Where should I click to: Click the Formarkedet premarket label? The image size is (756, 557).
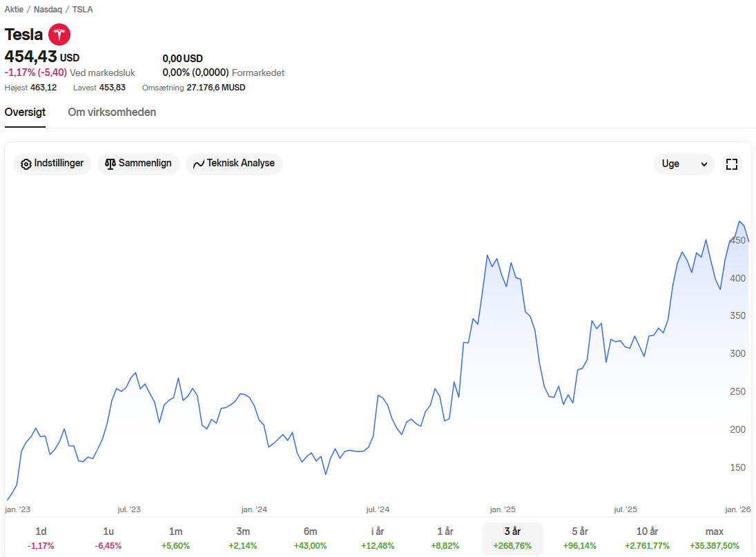pyautogui.click(x=258, y=72)
